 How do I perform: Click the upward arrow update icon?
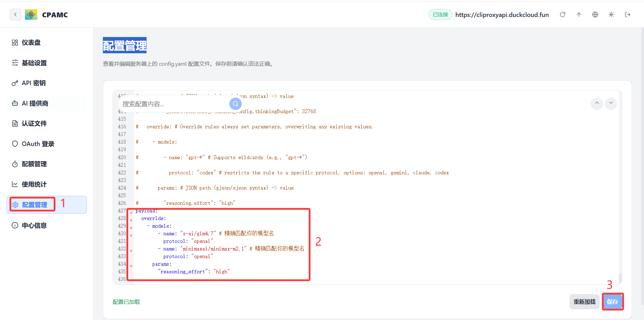point(579,15)
